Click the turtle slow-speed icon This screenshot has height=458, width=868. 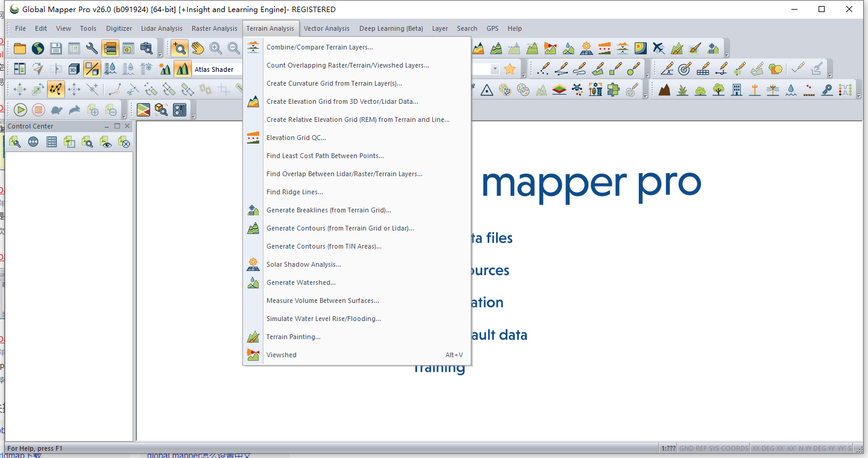coord(57,110)
